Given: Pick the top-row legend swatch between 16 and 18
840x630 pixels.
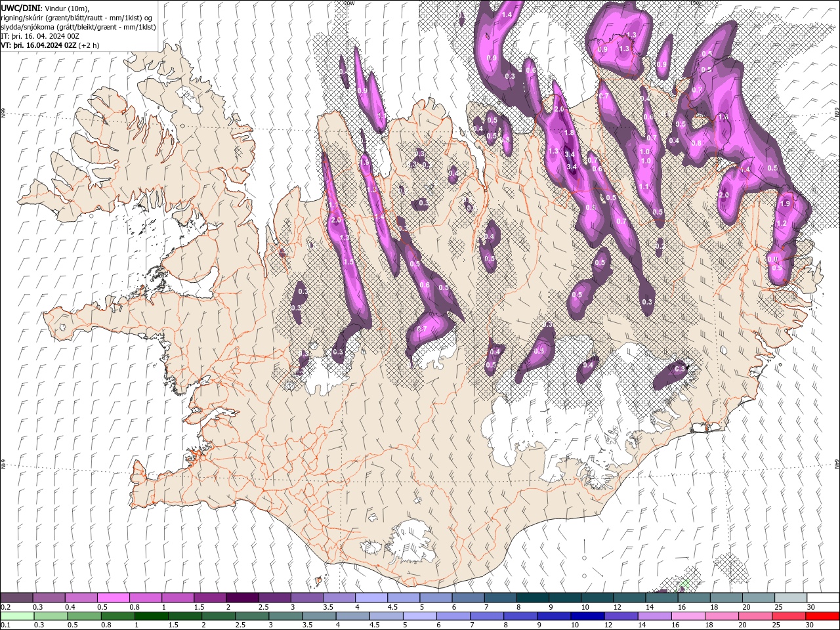Looking at the screenshot, I should coord(694,598).
